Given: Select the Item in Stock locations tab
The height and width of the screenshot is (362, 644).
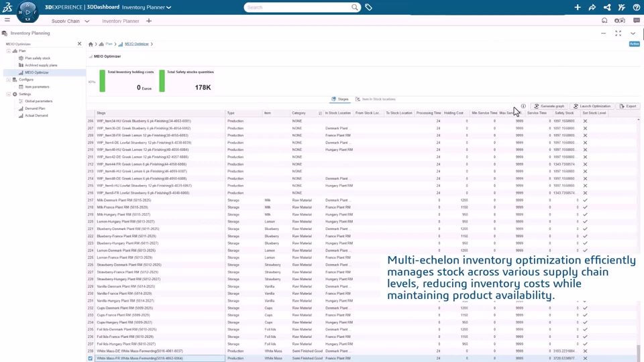Looking at the screenshot, I should tap(376, 99).
